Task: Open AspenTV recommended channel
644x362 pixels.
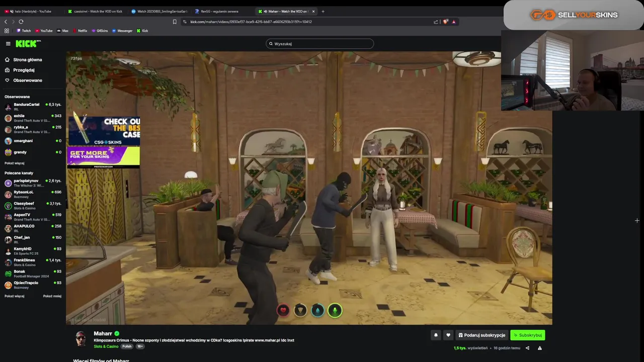Action: [x=33, y=217]
